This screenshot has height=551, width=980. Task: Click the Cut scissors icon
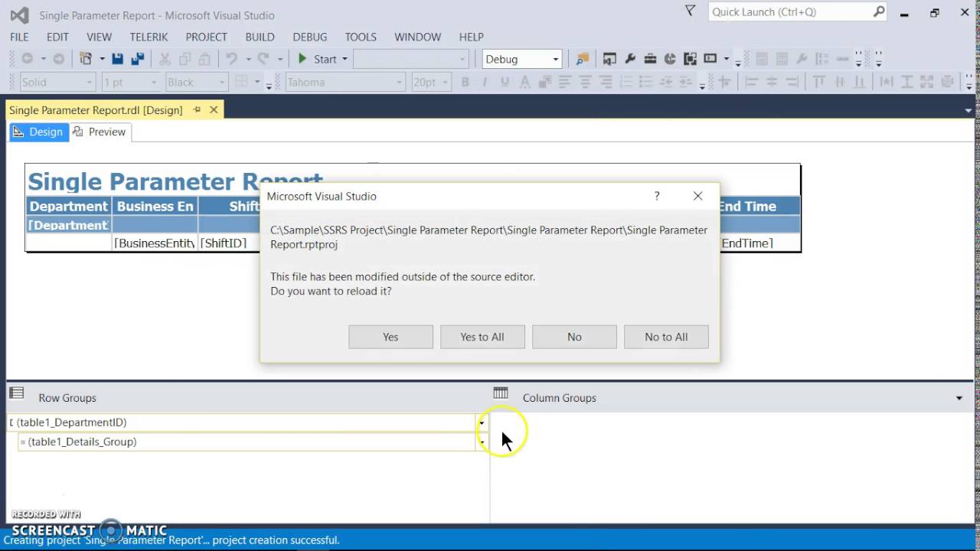coord(164,59)
